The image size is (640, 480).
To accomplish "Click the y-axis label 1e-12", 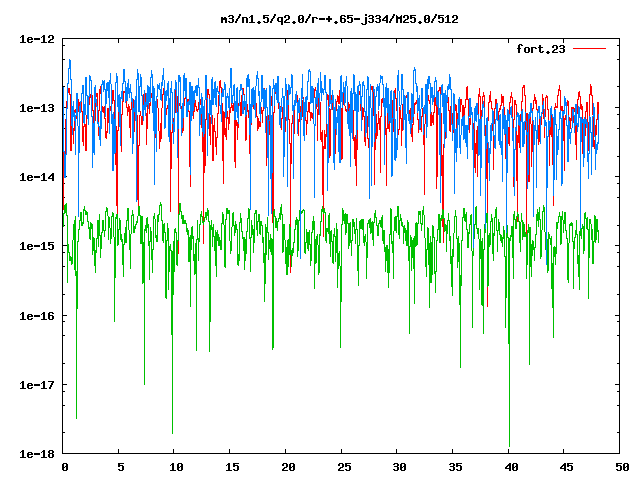I will coord(37,39).
